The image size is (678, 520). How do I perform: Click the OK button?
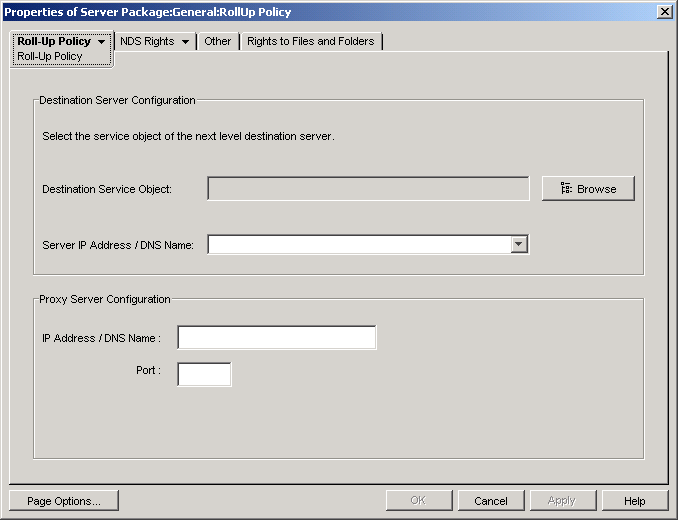tap(419, 501)
